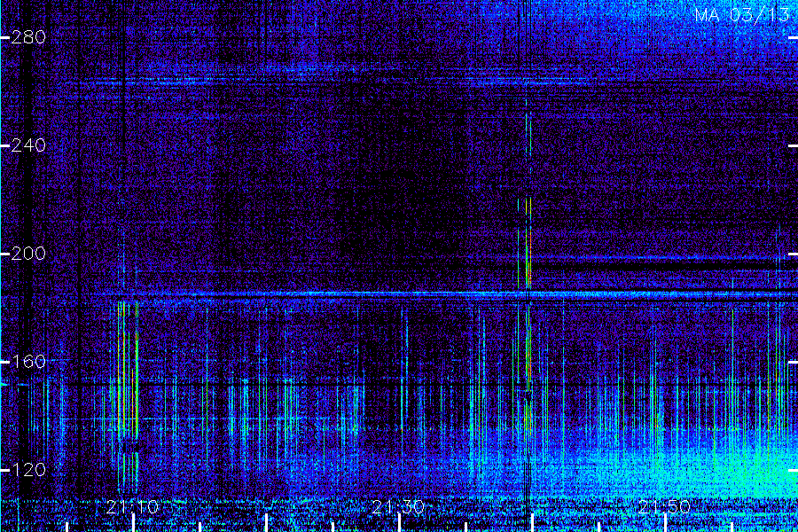
Task: Click the 240 frequency axis label
Action: tap(28, 145)
